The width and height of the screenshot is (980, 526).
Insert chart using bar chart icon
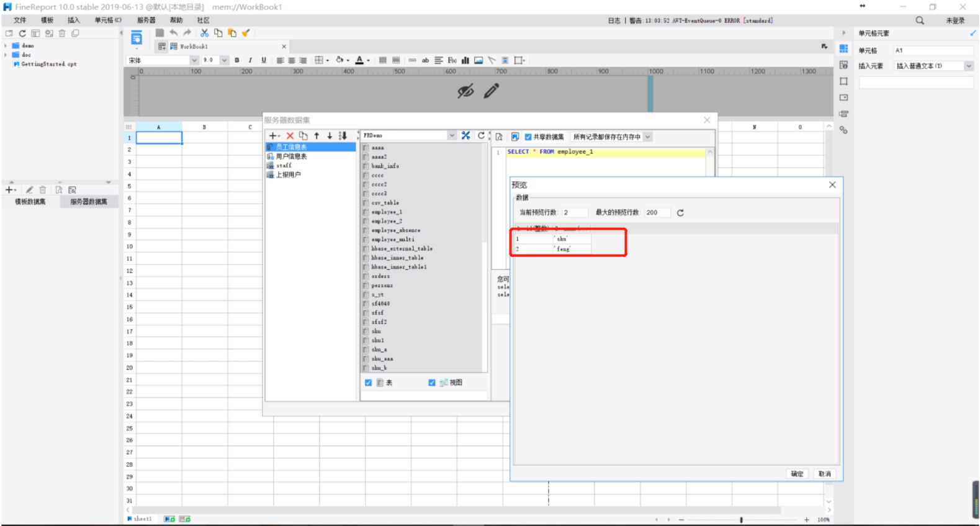(x=465, y=60)
